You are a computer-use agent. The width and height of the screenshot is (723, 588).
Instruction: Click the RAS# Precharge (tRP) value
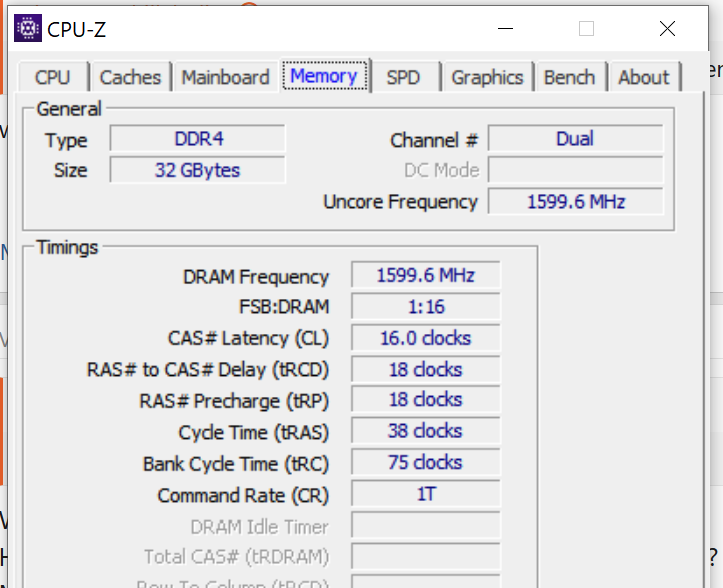coord(426,399)
